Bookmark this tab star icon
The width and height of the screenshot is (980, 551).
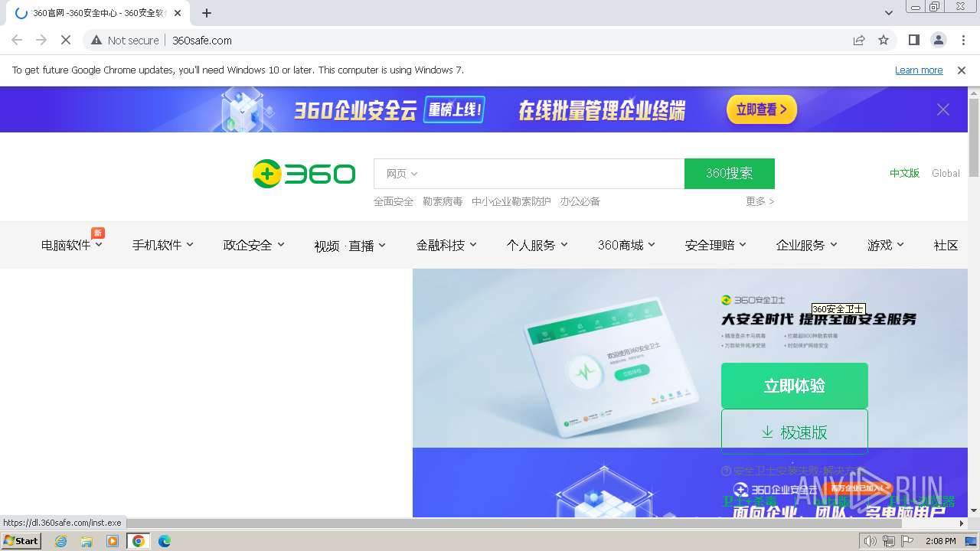[x=884, y=41]
